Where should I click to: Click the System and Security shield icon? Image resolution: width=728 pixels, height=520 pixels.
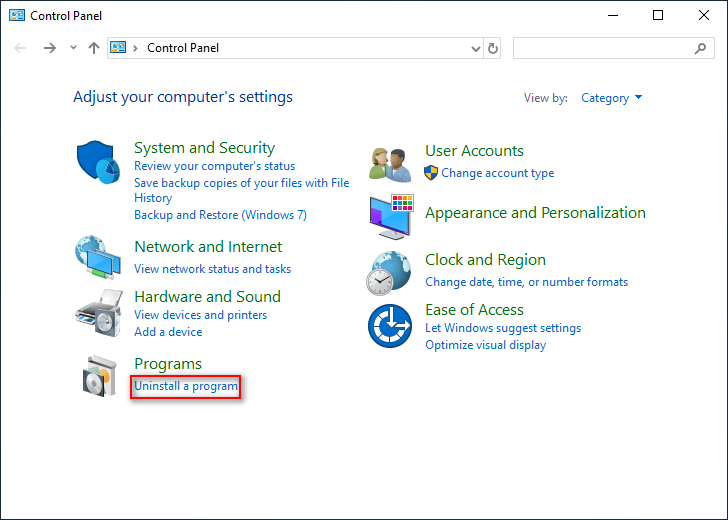click(x=98, y=163)
